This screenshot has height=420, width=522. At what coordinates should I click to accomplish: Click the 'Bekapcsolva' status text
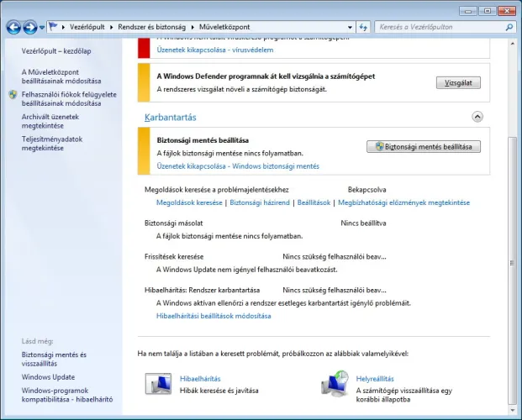click(x=366, y=190)
